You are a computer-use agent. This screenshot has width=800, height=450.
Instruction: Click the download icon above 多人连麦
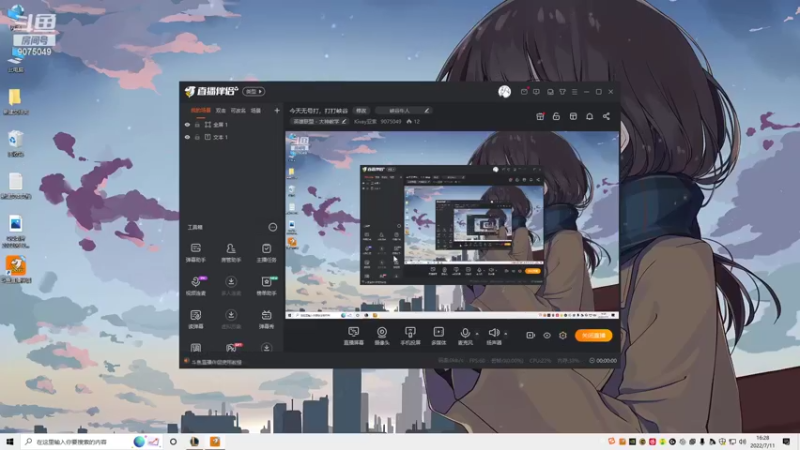pos(231,282)
